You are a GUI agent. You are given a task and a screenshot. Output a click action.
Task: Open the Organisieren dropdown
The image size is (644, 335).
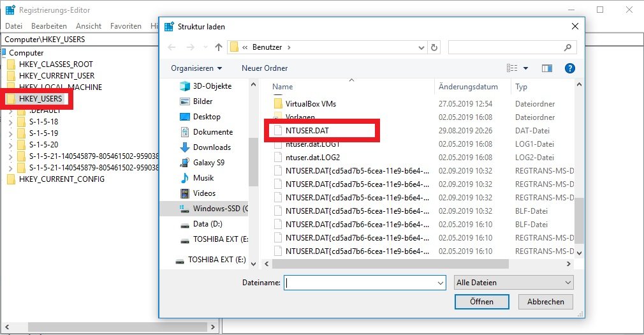[x=196, y=68]
